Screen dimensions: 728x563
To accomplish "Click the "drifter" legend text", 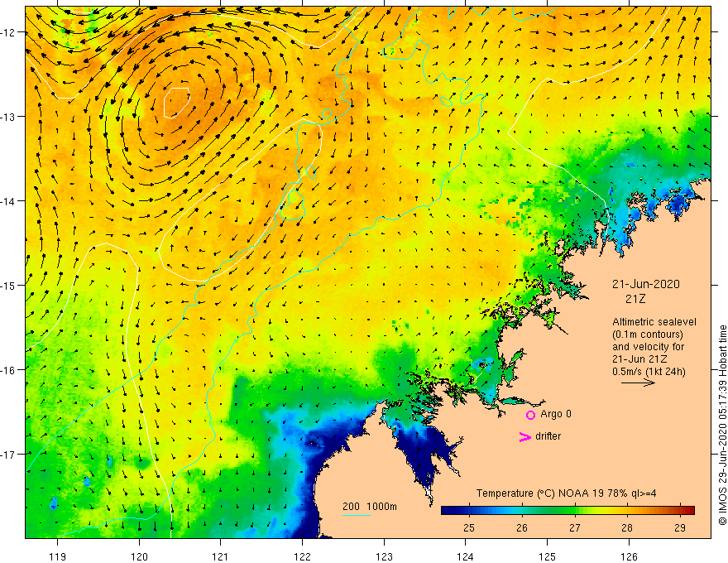I will click(x=548, y=436).
